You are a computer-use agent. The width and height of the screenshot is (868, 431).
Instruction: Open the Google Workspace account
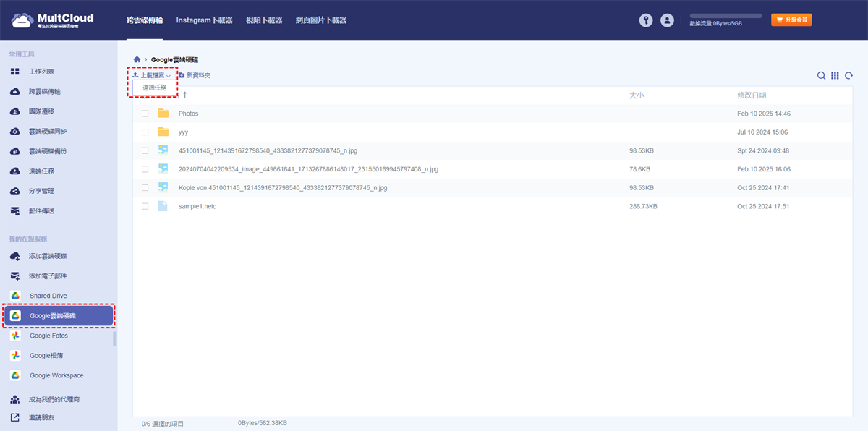58,375
